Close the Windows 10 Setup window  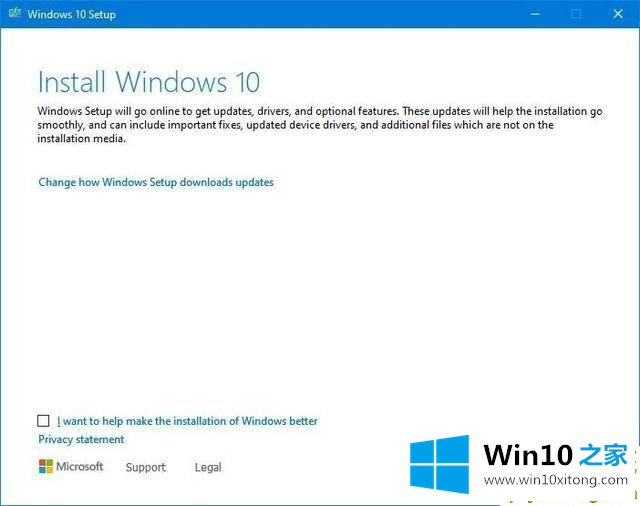pos(618,14)
